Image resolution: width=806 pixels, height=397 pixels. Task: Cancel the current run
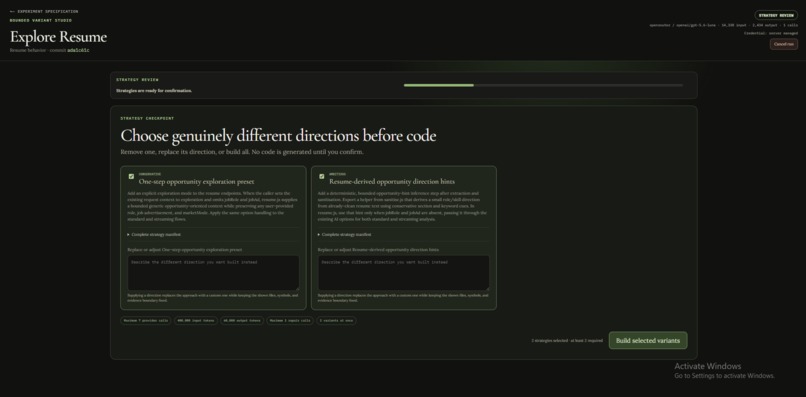[x=783, y=44]
